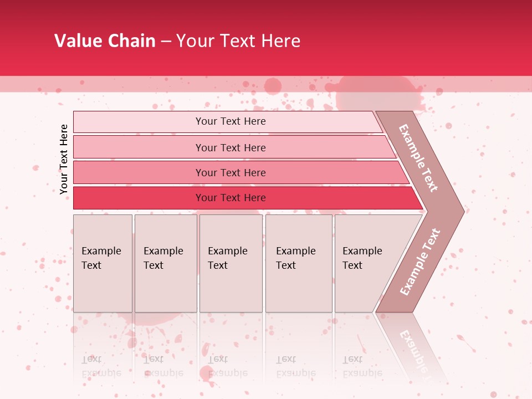The image size is (532, 399).
Task: Pick the third "Your Text Here" bar
Action: point(230,172)
